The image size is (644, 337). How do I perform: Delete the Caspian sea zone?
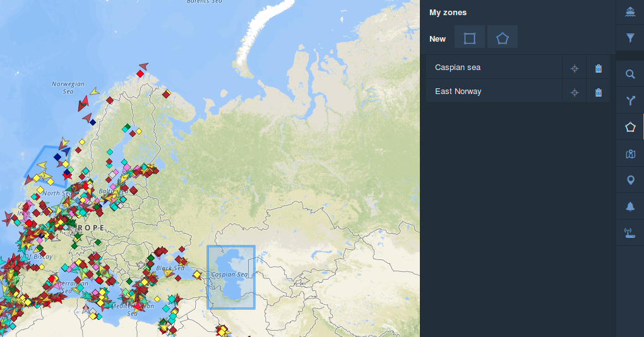599,69
